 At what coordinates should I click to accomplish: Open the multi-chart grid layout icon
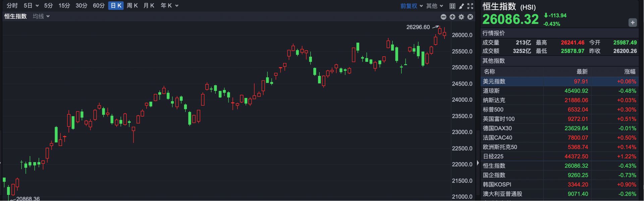(452, 6)
